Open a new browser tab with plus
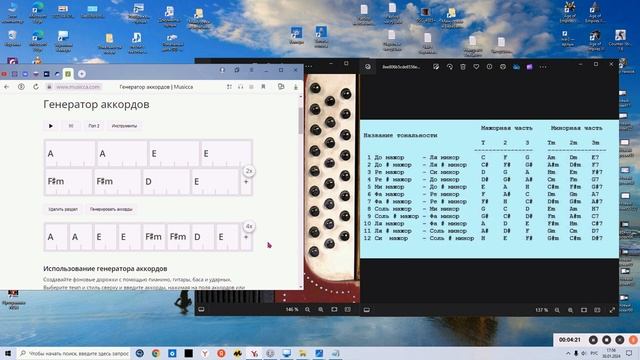This screenshot has width=640, height=360. [x=82, y=74]
